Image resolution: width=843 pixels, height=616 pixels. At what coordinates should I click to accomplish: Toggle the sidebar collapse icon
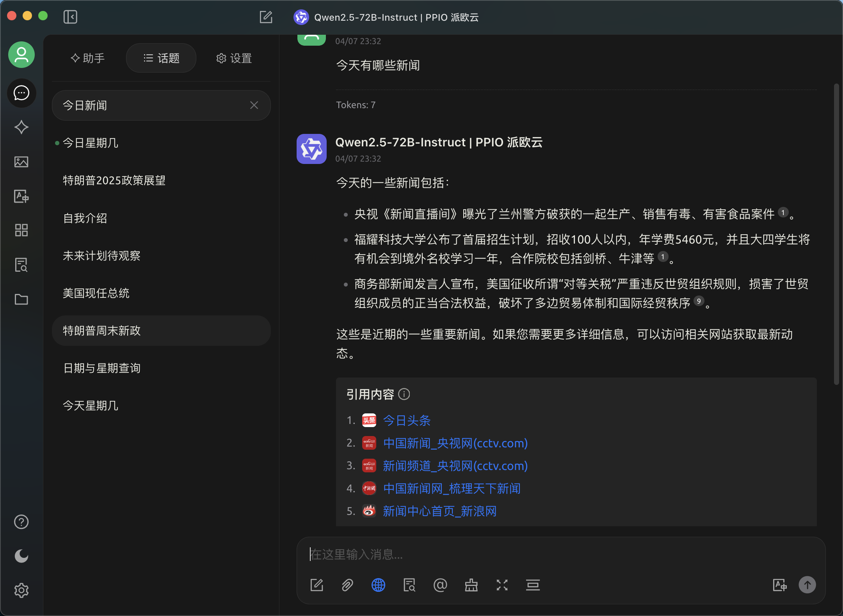click(x=70, y=17)
